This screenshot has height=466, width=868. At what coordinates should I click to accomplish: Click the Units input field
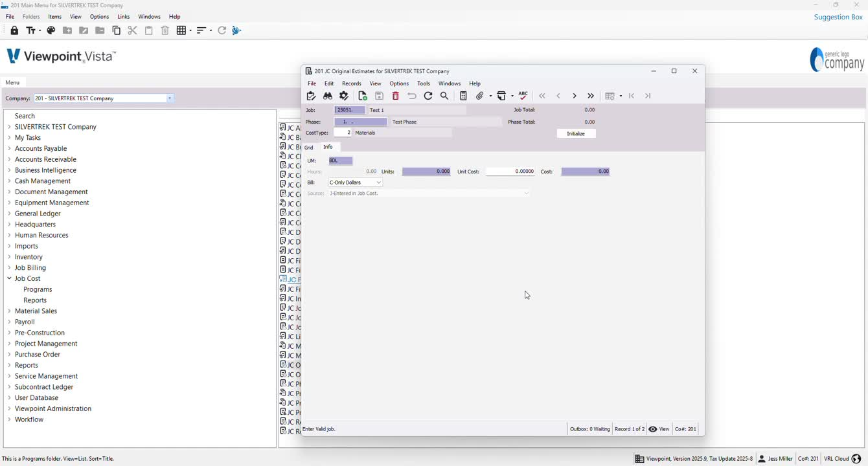[426, 172]
